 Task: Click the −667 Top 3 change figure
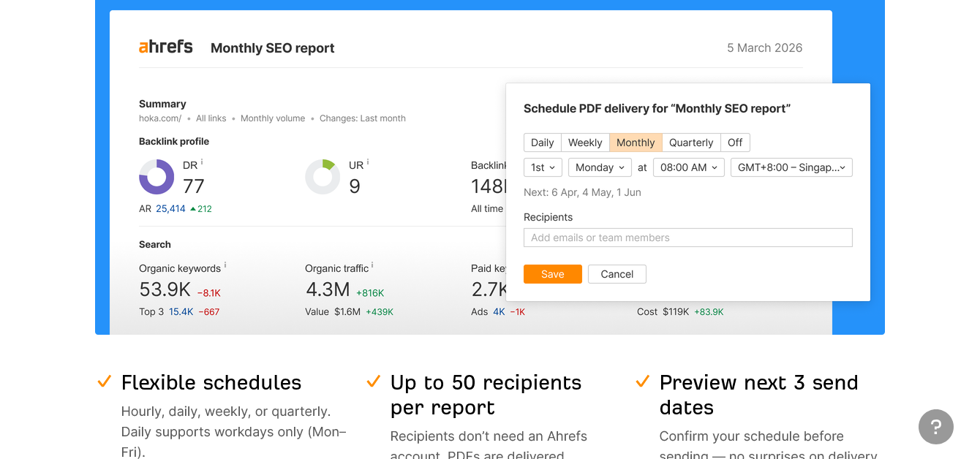tap(209, 311)
